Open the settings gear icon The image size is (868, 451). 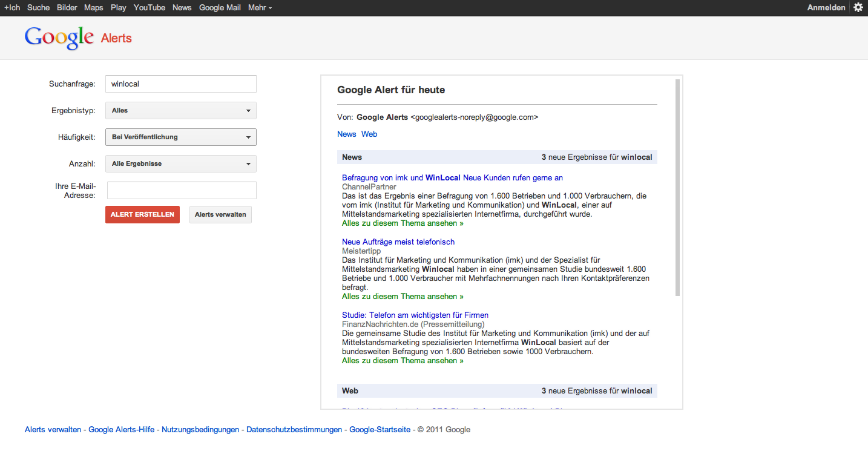point(858,7)
